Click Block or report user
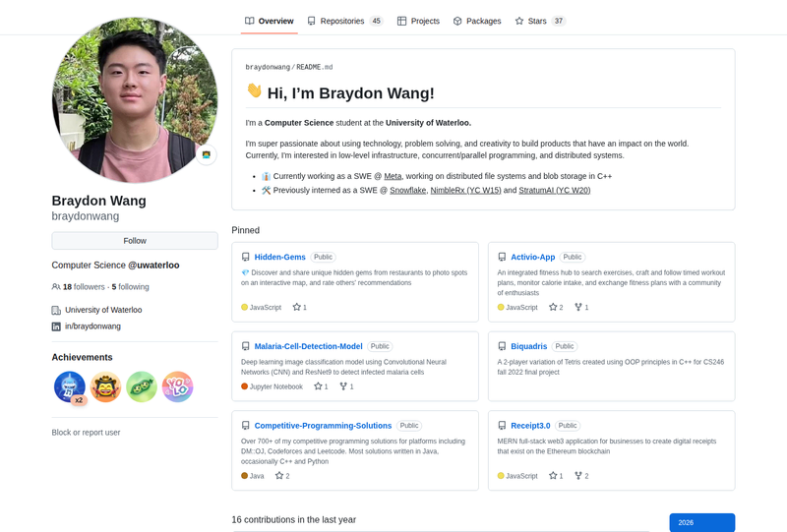Image resolution: width=787 pixels, height=532 pixels. [x=86, y=433]
